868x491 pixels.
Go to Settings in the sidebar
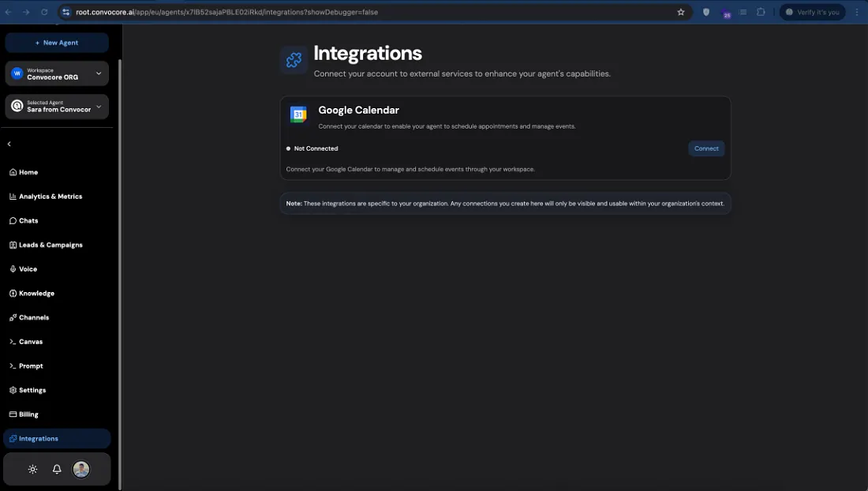coord(28,390)
